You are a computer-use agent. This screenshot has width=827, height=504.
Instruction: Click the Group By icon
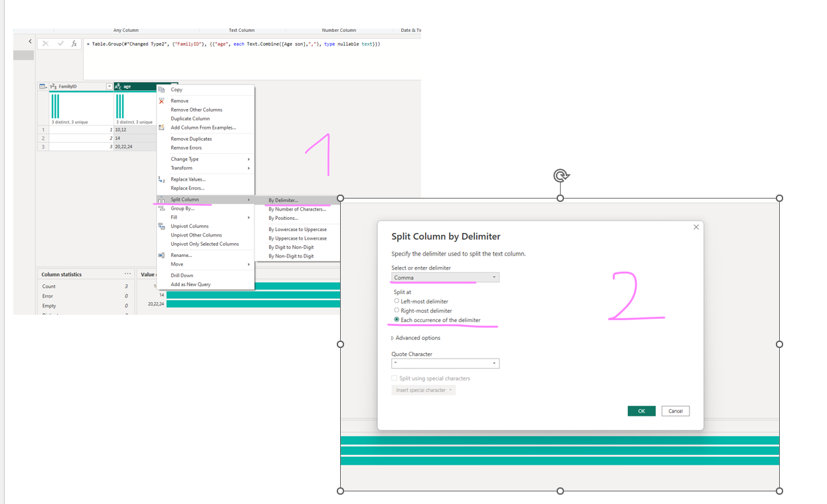pos(161,209)
